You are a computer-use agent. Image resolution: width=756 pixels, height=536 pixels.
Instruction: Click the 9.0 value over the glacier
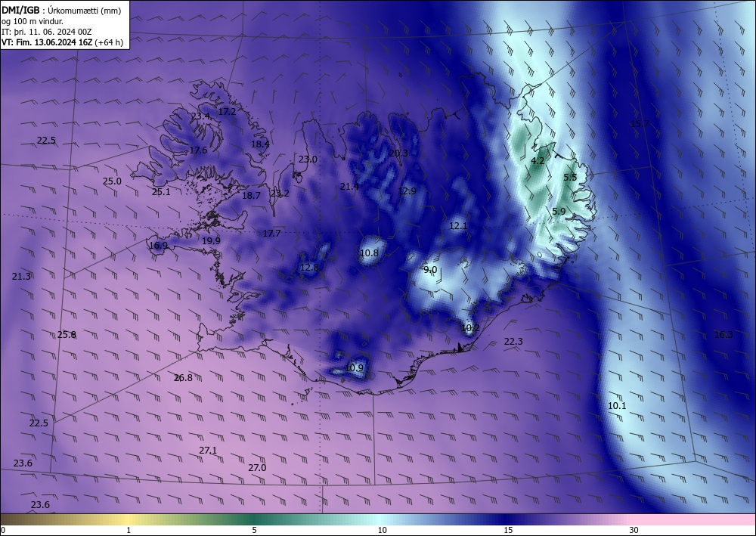tap(430, 269)
